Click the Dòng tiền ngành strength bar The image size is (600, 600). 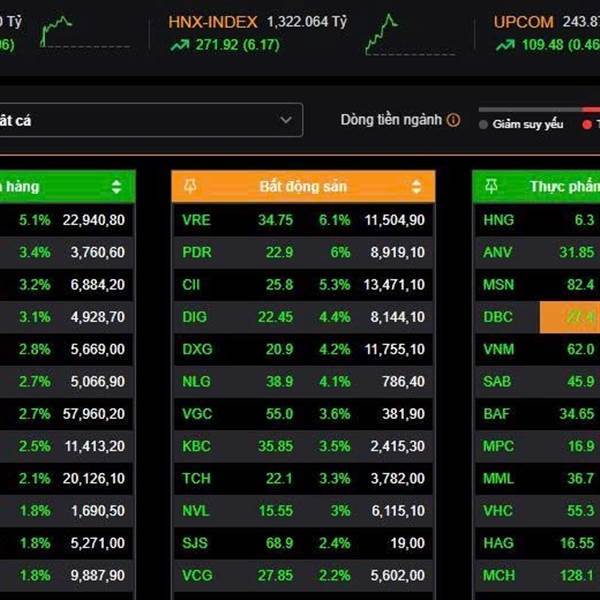pyautogui.click(x=539, y=110)
